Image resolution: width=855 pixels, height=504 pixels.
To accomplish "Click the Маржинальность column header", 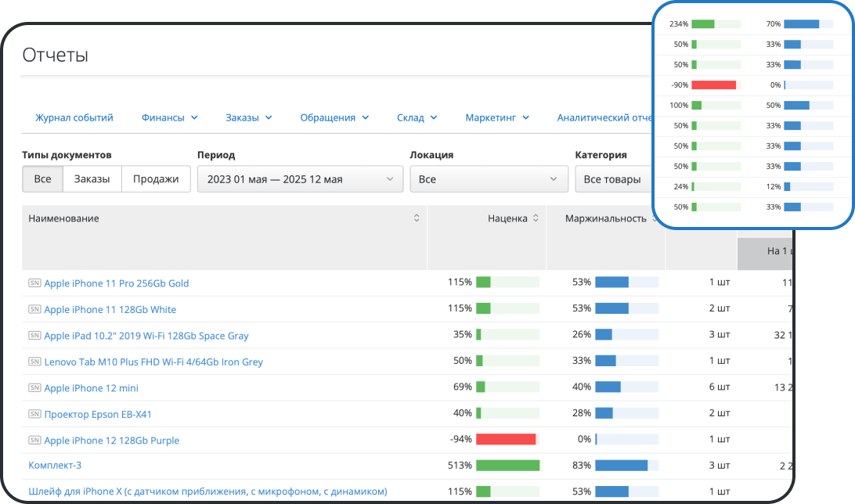I will coord(605,218).
